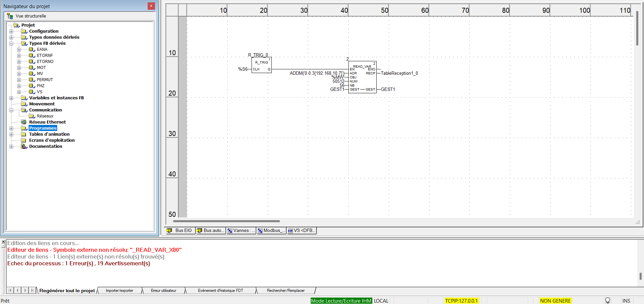Image resolution: width=644 pixels, height=304 pixels.
Task: Click the MOT function block icon
Action: pyautogui.click(x=32, y=68)
